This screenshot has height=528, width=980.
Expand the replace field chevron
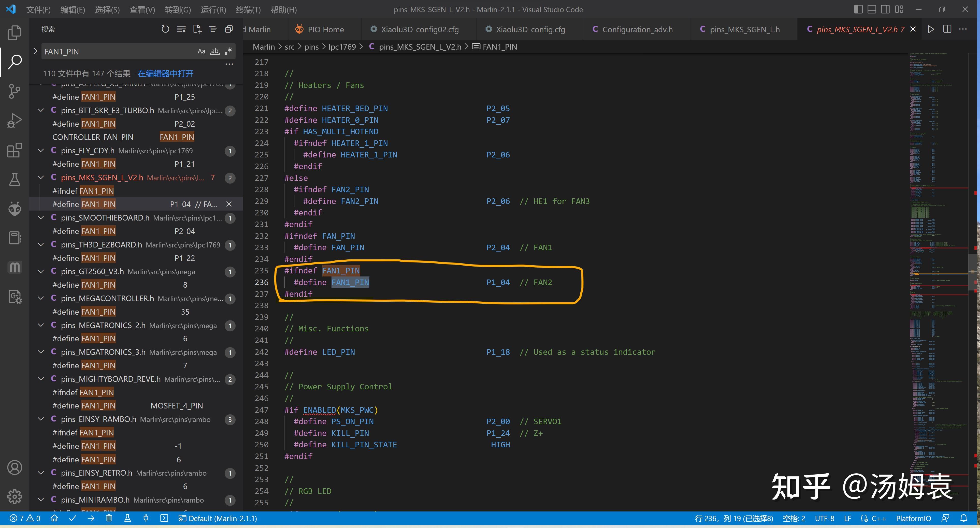pyautogui.click(x=35, y=51)
